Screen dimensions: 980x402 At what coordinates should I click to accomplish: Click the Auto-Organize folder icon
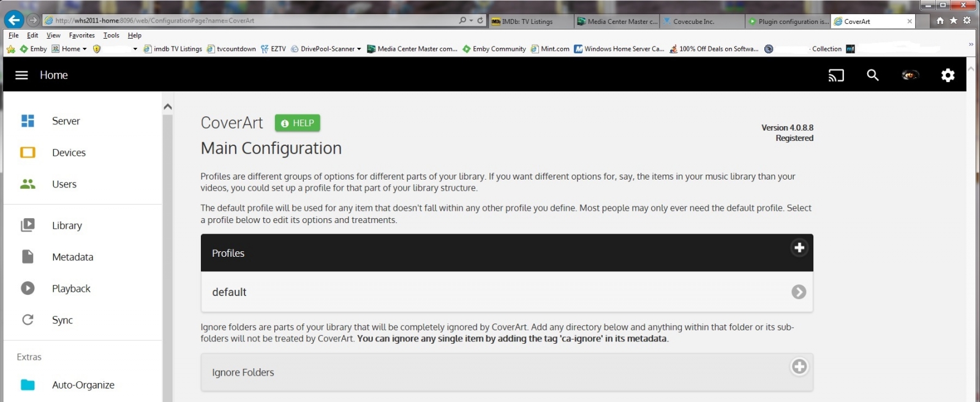click(28, 385)
